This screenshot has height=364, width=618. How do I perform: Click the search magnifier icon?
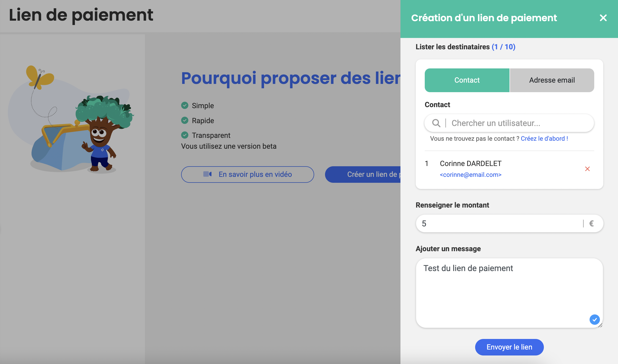click(x=436, y=123)
